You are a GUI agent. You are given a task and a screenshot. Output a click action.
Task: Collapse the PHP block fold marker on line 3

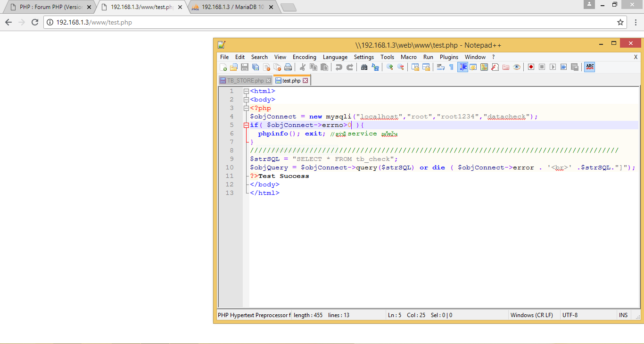pos(246,108)
